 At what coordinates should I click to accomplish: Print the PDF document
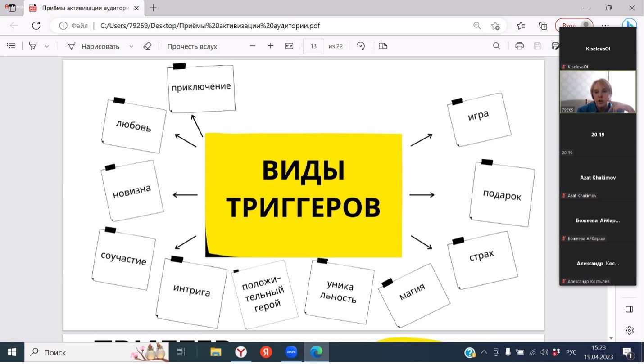[x=519, y=46]
